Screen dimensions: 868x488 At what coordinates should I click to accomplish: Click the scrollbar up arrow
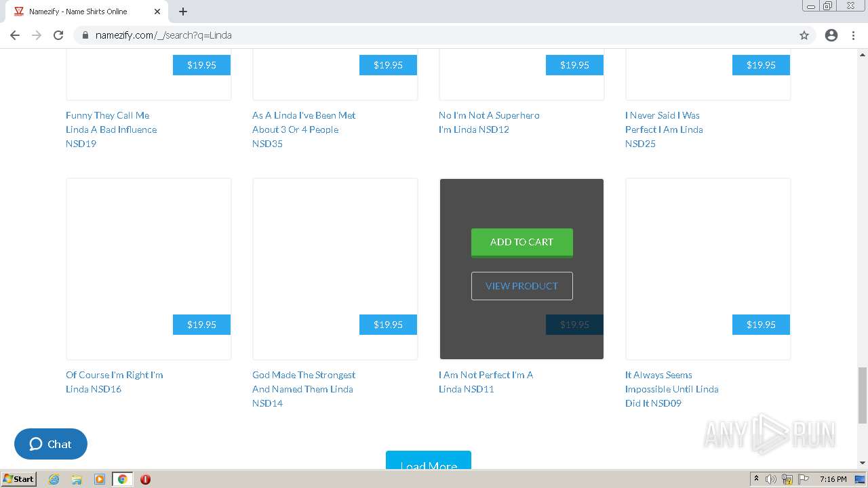(863, 54)
